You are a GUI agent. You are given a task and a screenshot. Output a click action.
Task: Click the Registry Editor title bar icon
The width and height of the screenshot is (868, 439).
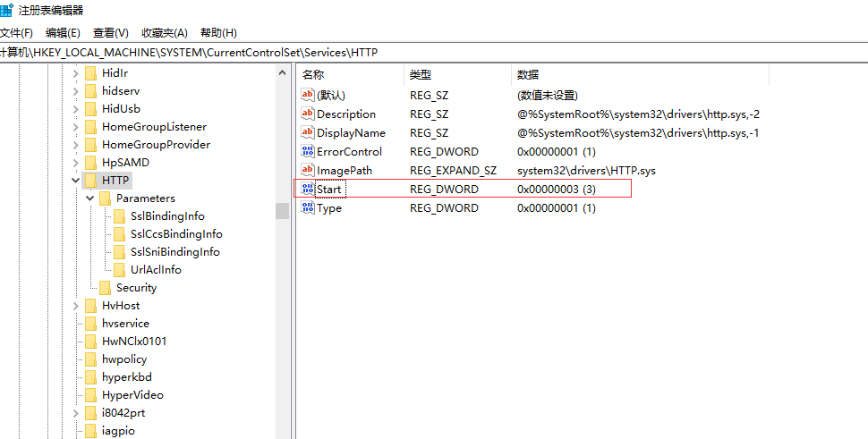pos(6,10)
